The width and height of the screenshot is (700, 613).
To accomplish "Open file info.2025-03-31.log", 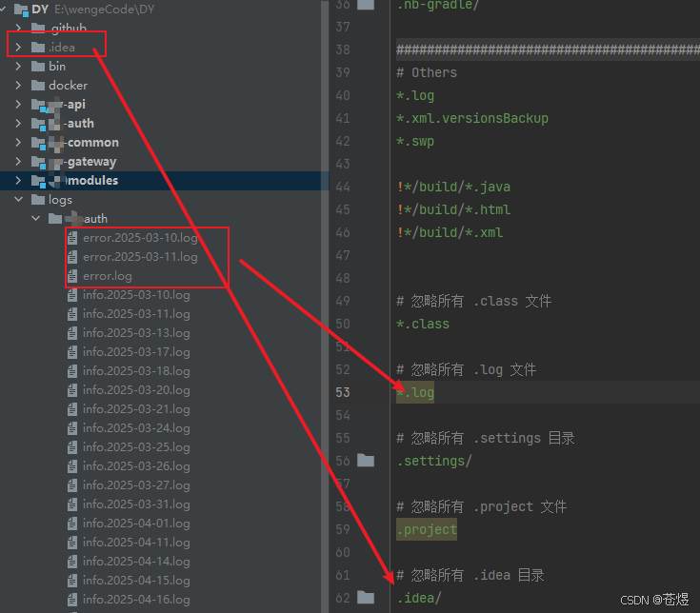I will [136, 504].
